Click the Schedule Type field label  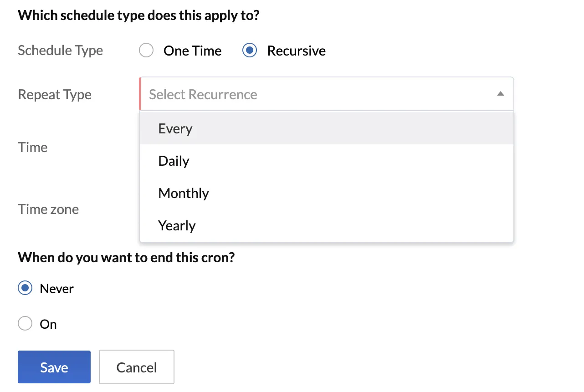tap(61, 51)
